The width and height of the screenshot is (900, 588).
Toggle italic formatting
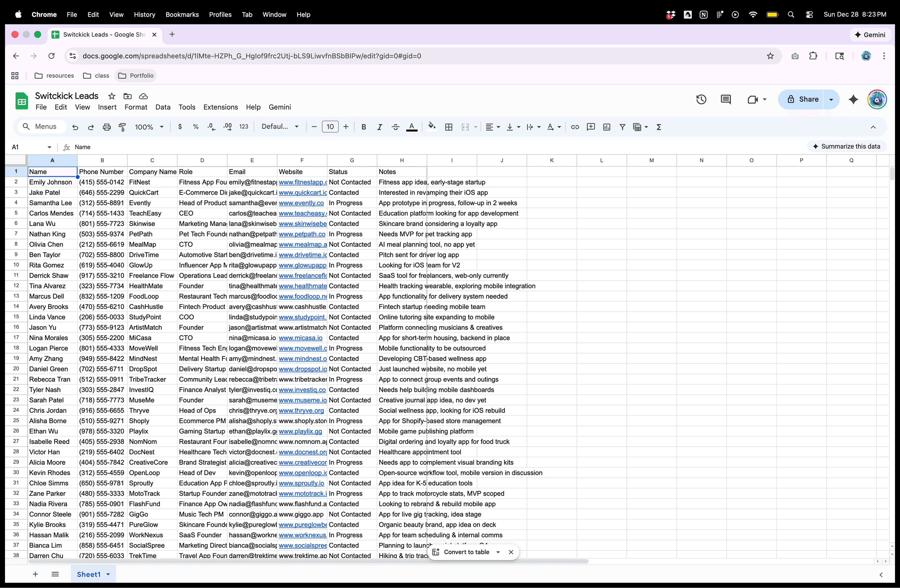click(379, 127)
